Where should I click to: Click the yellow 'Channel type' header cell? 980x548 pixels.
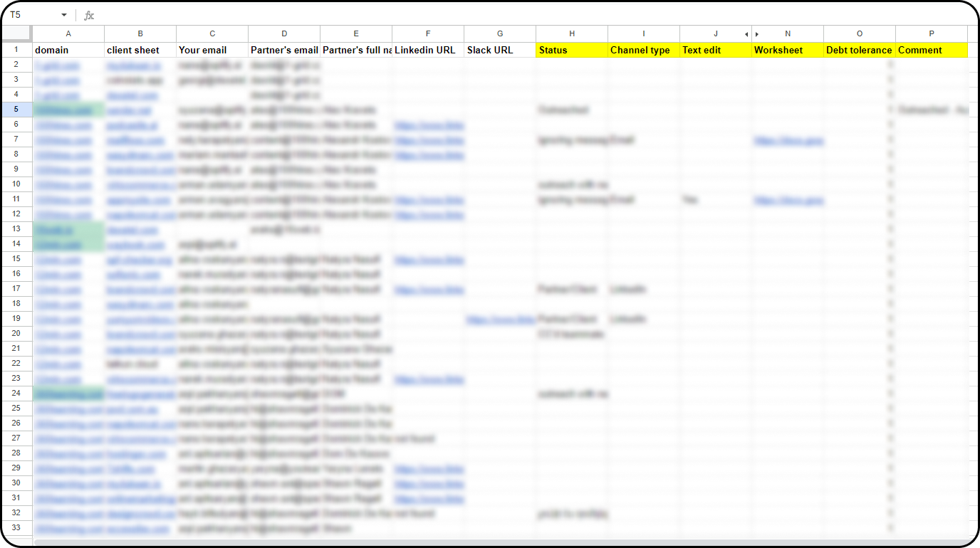[643, 50]
